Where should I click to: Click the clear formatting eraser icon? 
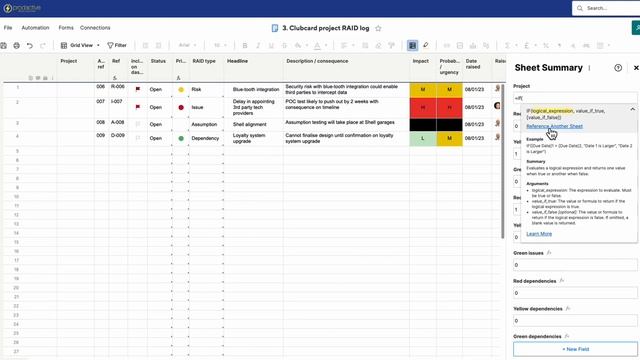tap(378, 45)
